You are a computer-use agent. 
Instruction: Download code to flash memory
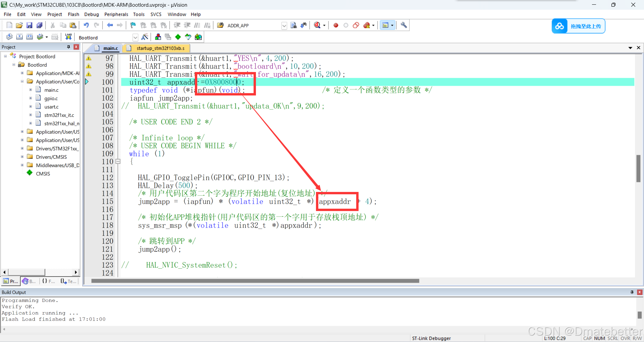[68, 37]
